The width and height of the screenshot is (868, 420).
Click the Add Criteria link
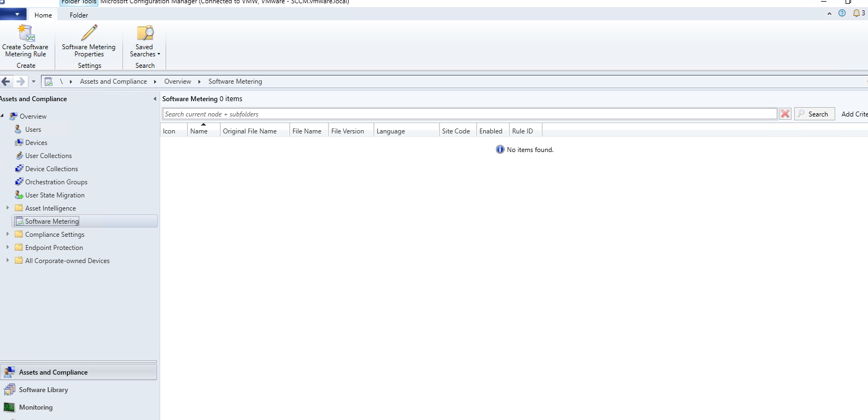tap(854, 114)
